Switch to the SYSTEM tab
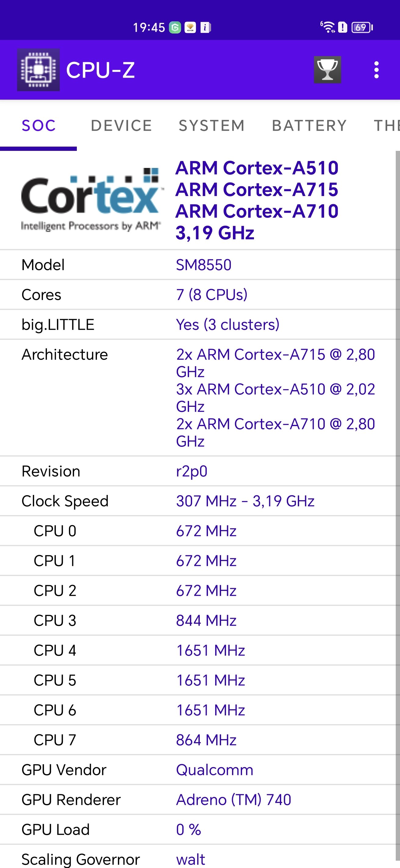Screen dimensions: 400x868 click(211, 126)
